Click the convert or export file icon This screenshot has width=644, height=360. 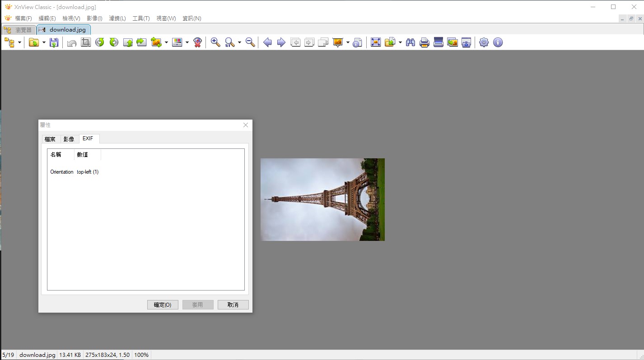[390, 42]
